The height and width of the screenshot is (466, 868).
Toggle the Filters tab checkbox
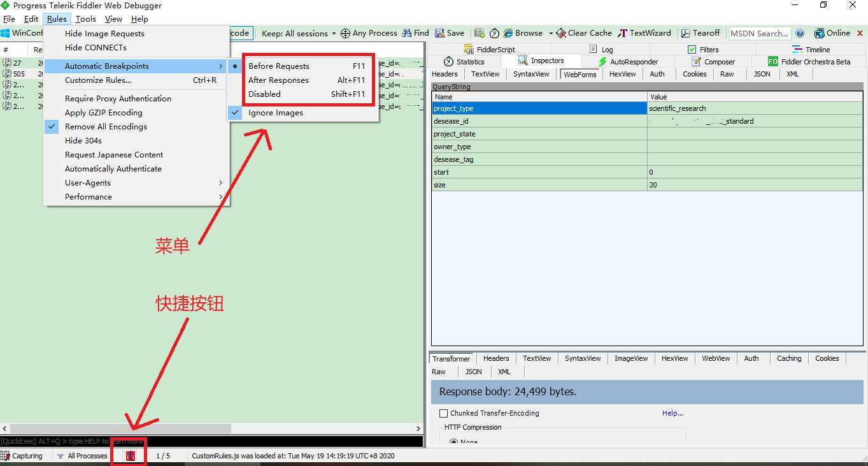click(x=692, y=49)
